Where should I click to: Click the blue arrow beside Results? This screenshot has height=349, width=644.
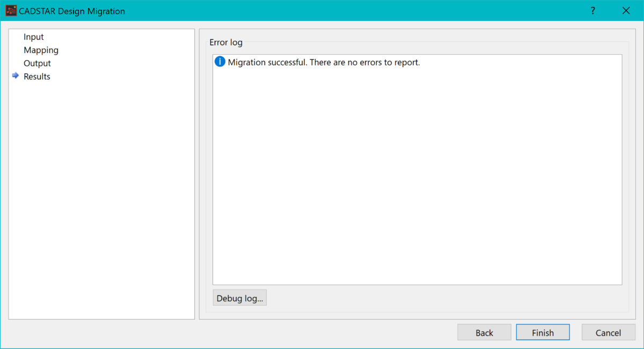(x=16, y=76)
